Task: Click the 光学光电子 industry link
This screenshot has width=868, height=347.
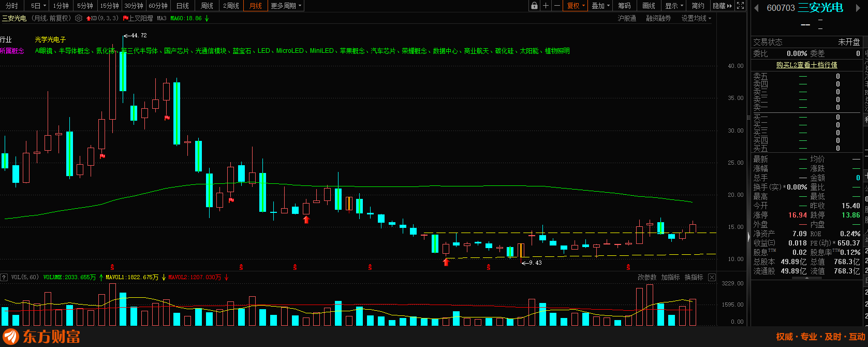Action: [x=51, y=39]
